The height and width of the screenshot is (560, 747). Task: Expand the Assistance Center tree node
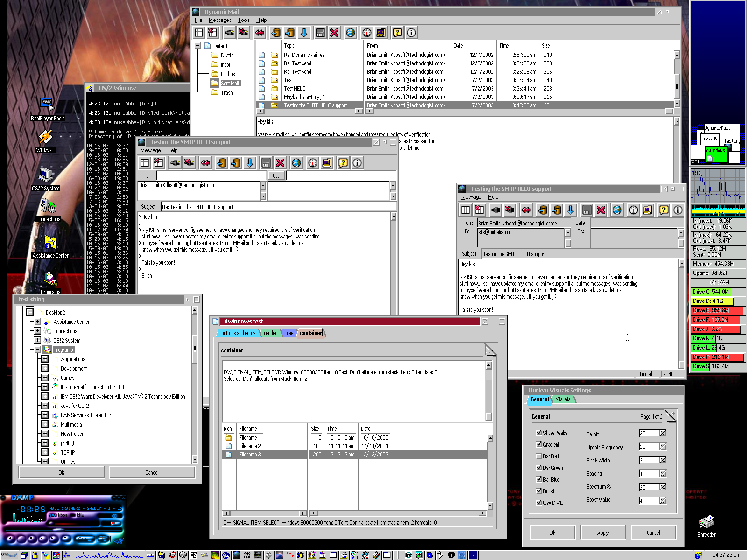[37, 322]
